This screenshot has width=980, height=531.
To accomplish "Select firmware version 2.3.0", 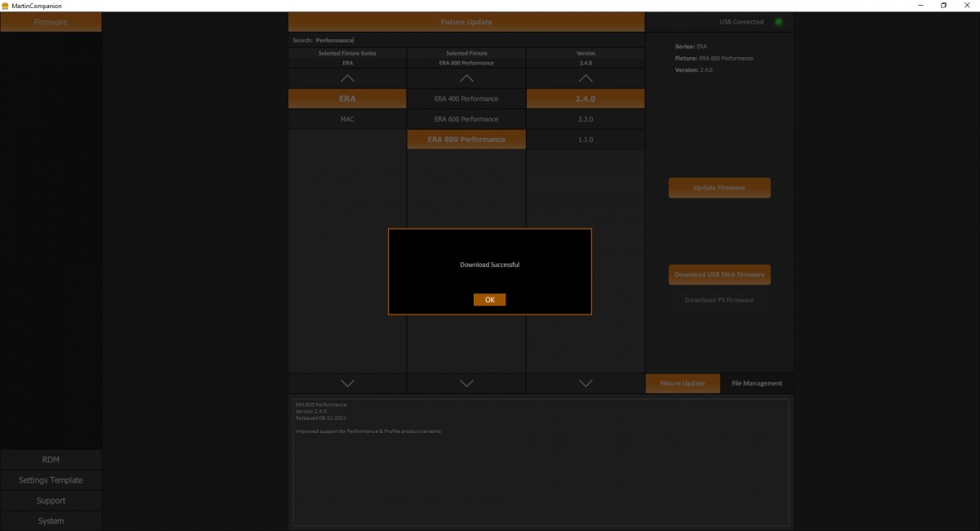I will (586, 119).
